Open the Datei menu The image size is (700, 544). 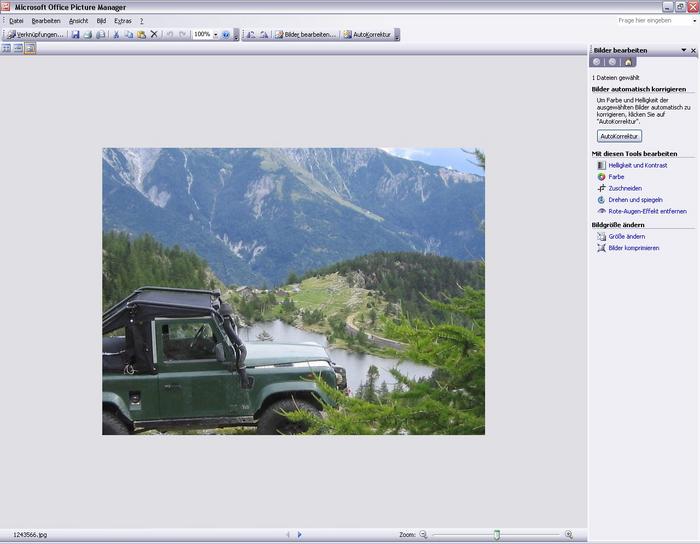16,21
